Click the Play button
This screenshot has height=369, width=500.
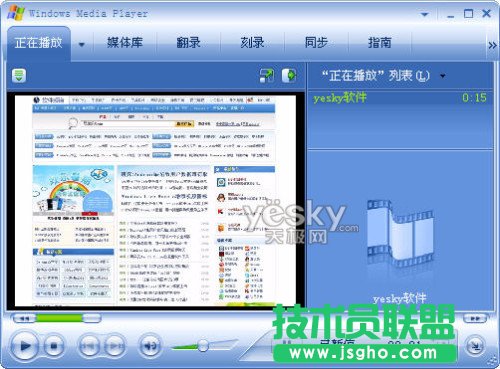point(25,346)
